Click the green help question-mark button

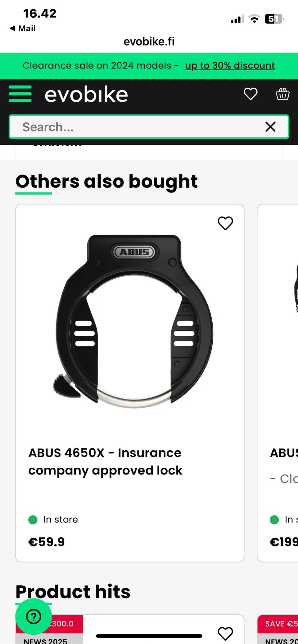pos(34,616)
